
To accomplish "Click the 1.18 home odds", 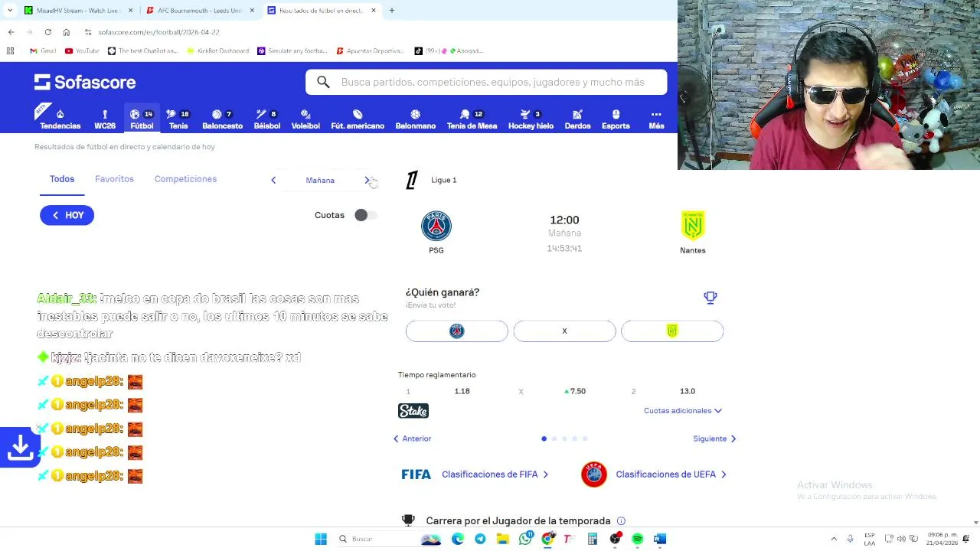I will [462, 391].
